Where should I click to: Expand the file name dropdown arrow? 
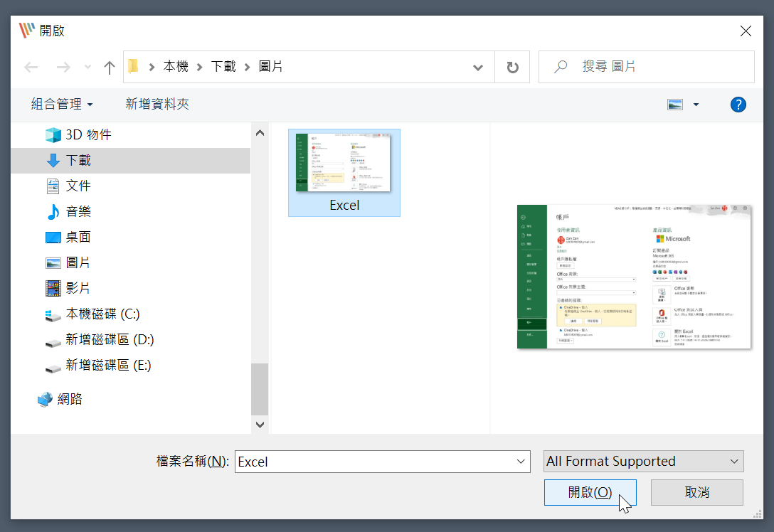tap(521, 462)
